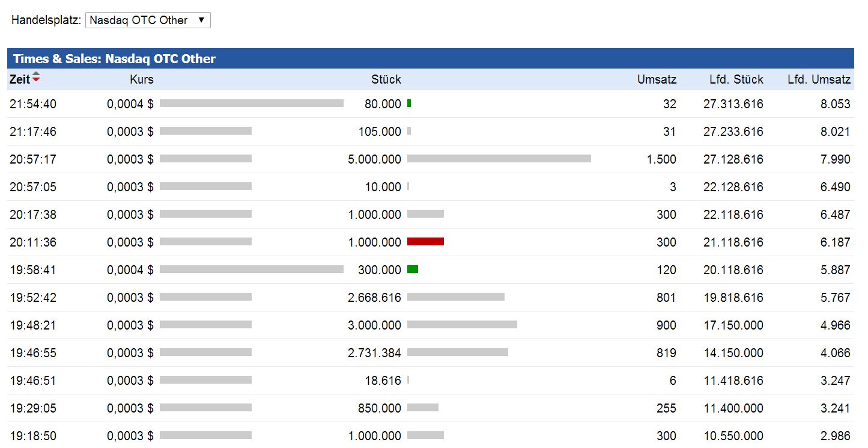The image size is (868, 448).
Task: Click the 2.668.616 Stück value
Action: [375, 298]
